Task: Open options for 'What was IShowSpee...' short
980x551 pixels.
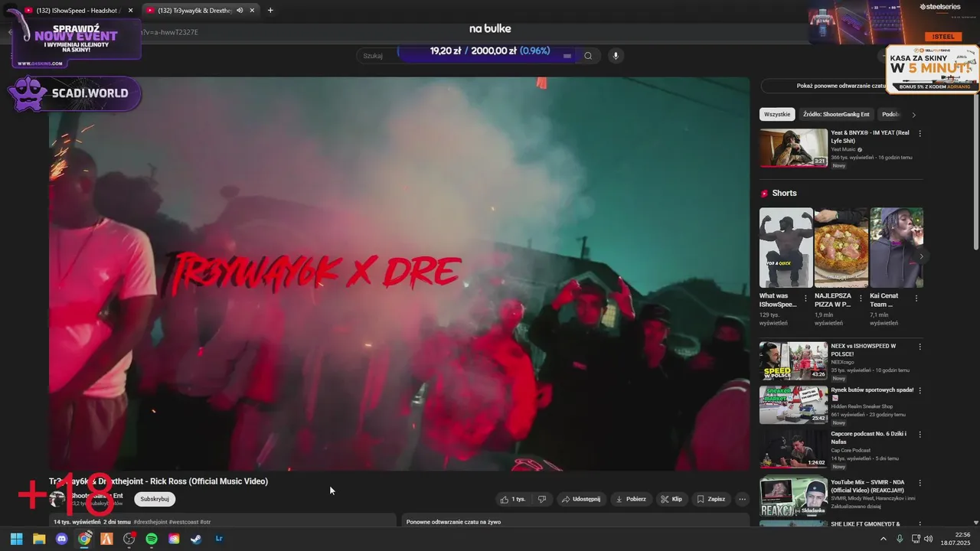Action: (x=805, y=298)
